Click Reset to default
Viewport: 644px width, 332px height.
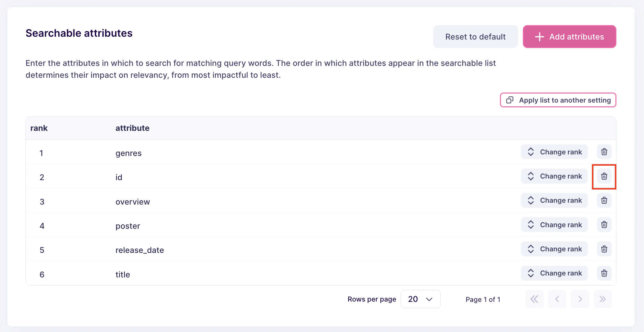tap(475, 37)
